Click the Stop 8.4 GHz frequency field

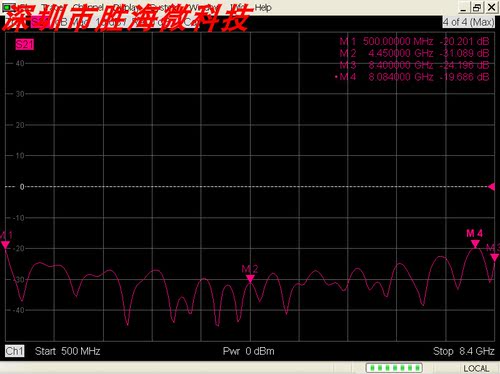pos(464,351)
